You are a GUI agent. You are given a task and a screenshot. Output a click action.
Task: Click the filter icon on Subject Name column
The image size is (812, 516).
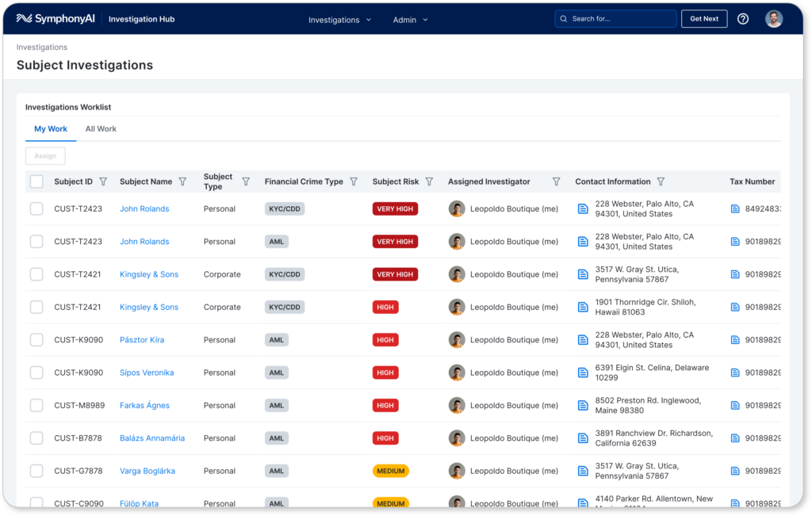pyautogui.click(x=183, y=182)
